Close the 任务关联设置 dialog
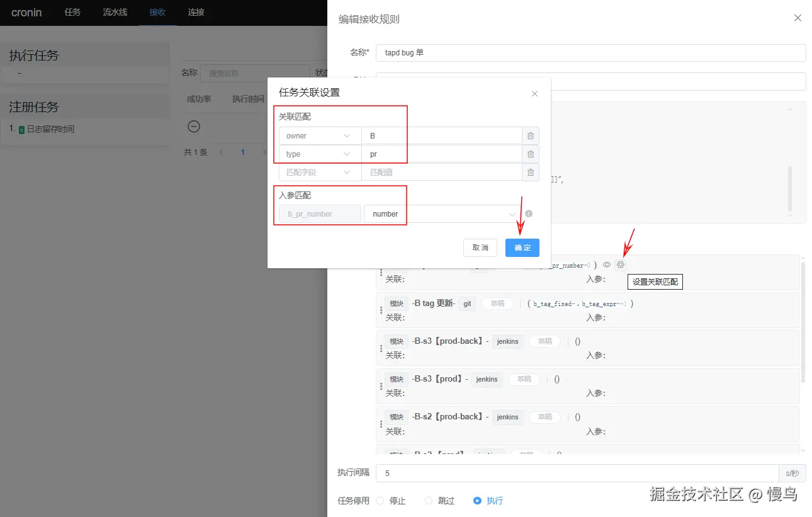812x517 pixels. point(534,93)
